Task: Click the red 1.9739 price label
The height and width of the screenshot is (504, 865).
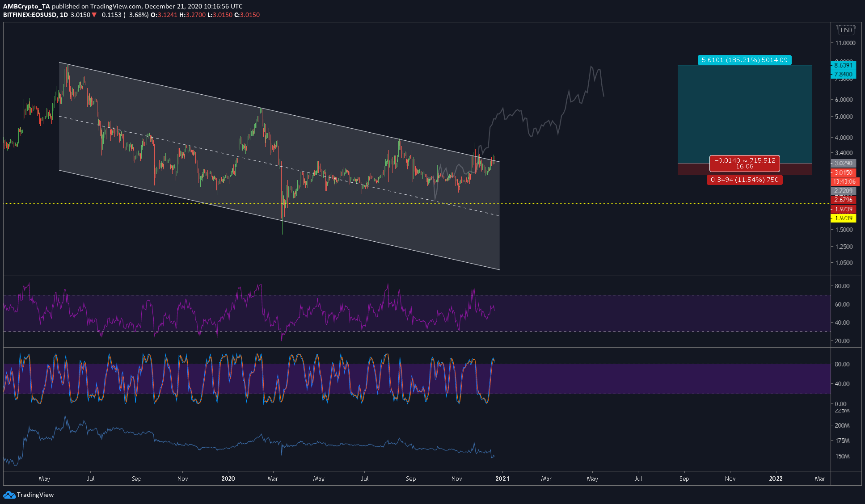Action: click(x=843, y=209)
